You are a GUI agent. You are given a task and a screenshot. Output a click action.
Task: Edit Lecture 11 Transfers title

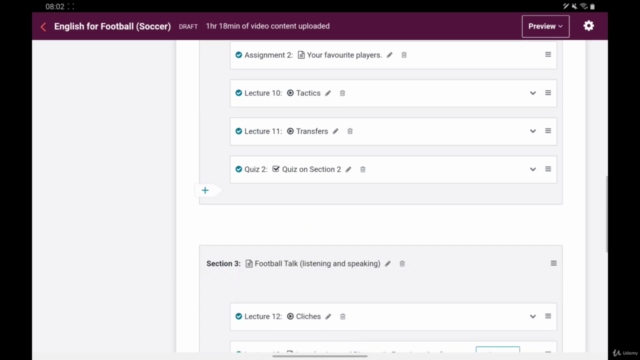pos(336,131)
